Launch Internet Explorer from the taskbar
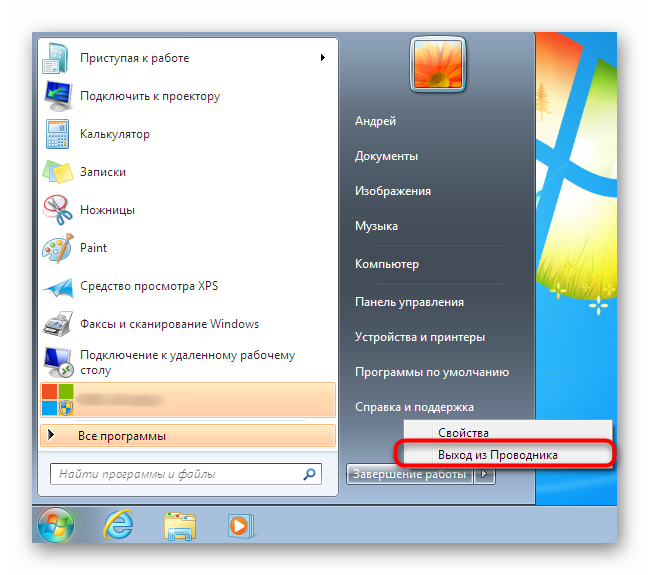This screenshot has height=575, width=649. (118, 525)
